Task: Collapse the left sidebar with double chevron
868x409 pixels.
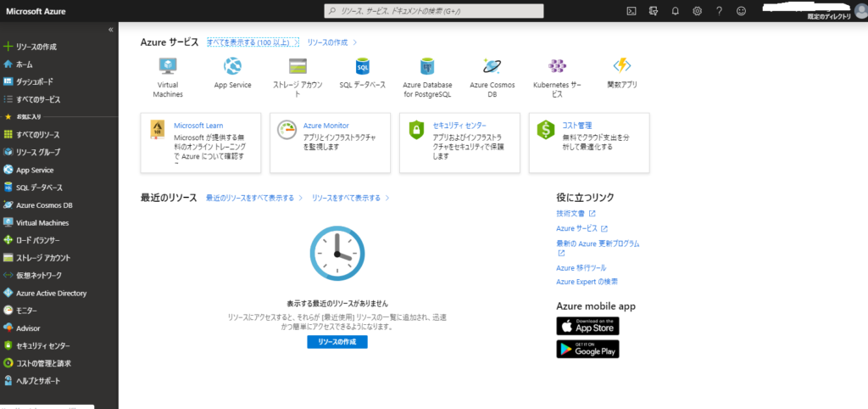Action: 111,30
